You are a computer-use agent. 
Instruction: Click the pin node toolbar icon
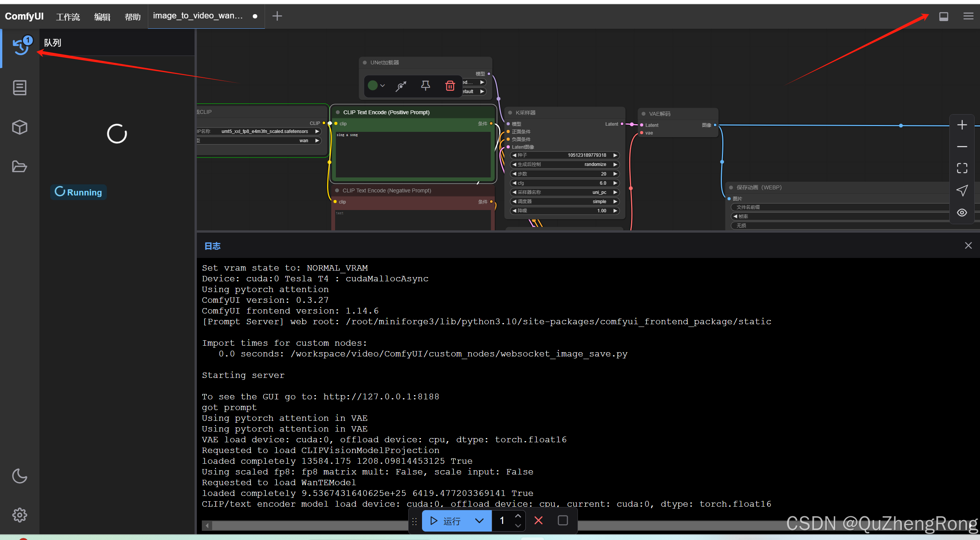(x=425, y=86)
